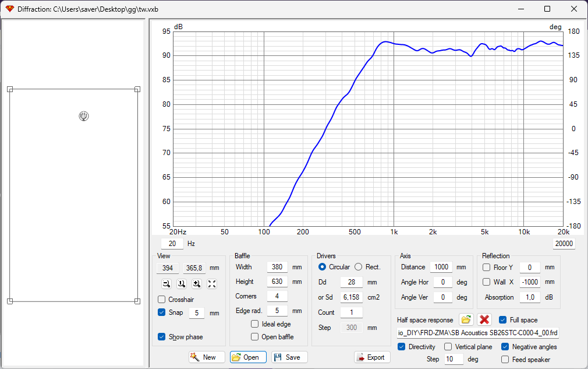Click the disabled driver Step field showing 300
The width and height of the screenshot is (588, 369).
click(352, 328)
